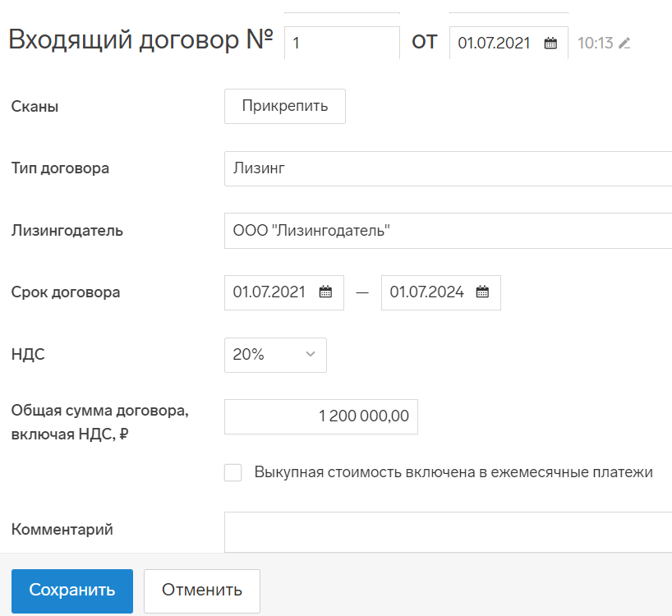This screenshot has height=616, width=672.
Task: Focus the contract number field
Action: pyautogui.click(x=342, y=43)
